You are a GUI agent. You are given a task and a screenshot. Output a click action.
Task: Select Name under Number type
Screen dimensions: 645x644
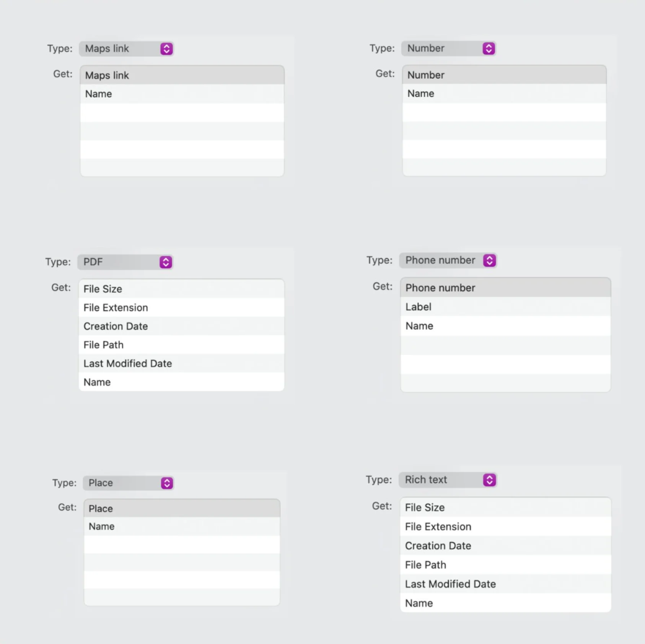point(504,93)
